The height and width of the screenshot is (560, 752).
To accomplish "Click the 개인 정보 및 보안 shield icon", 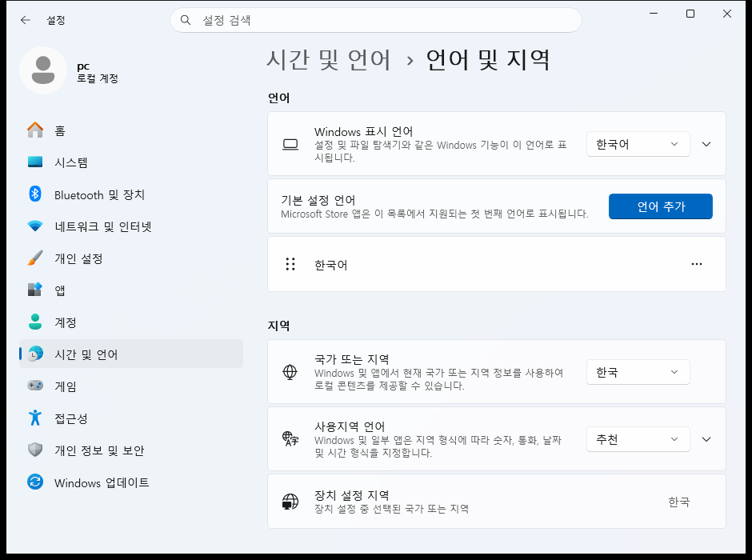I will [35, 450].
